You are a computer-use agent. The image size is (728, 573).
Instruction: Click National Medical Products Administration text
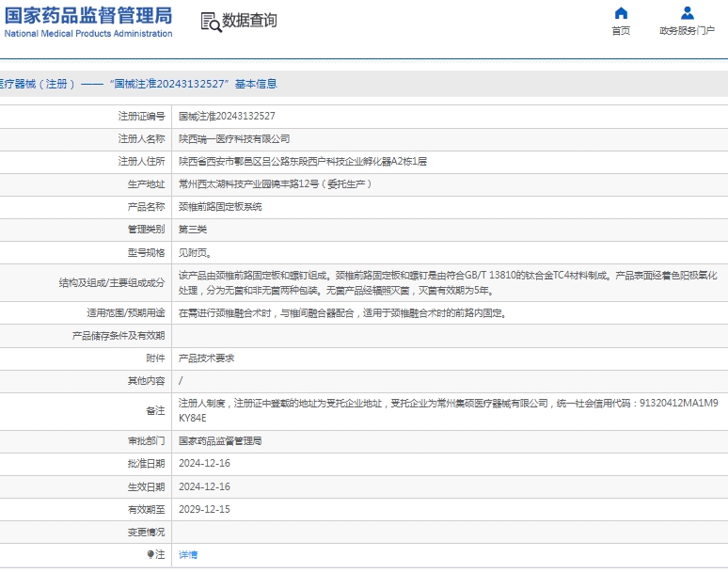coord(88,34)
